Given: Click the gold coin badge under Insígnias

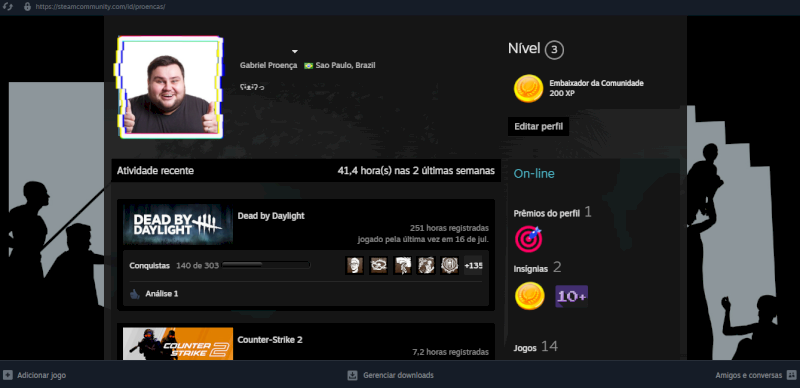Looking at the screenshot, I should click(530, 296).
